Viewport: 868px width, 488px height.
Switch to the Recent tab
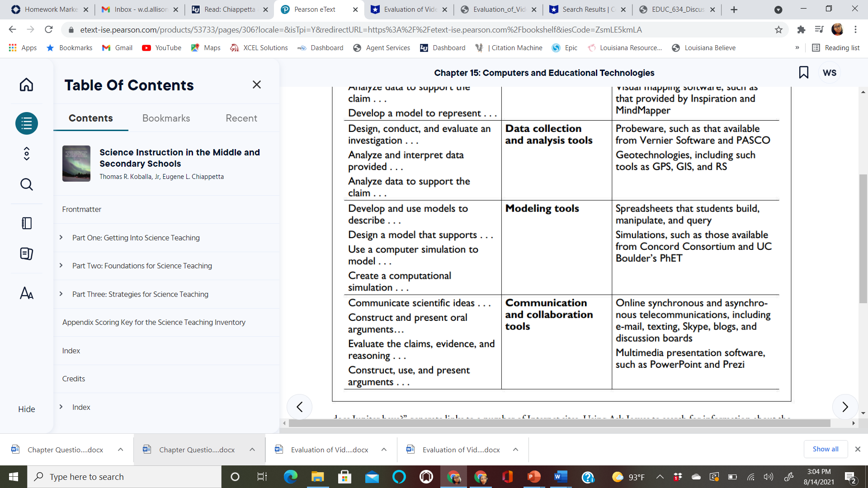(241, 118)
